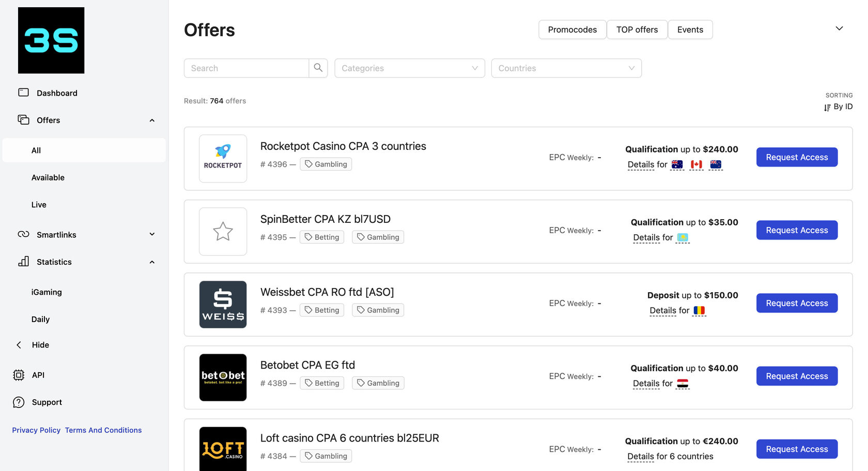Collapse the Offers sidebar section

[152, 120]
